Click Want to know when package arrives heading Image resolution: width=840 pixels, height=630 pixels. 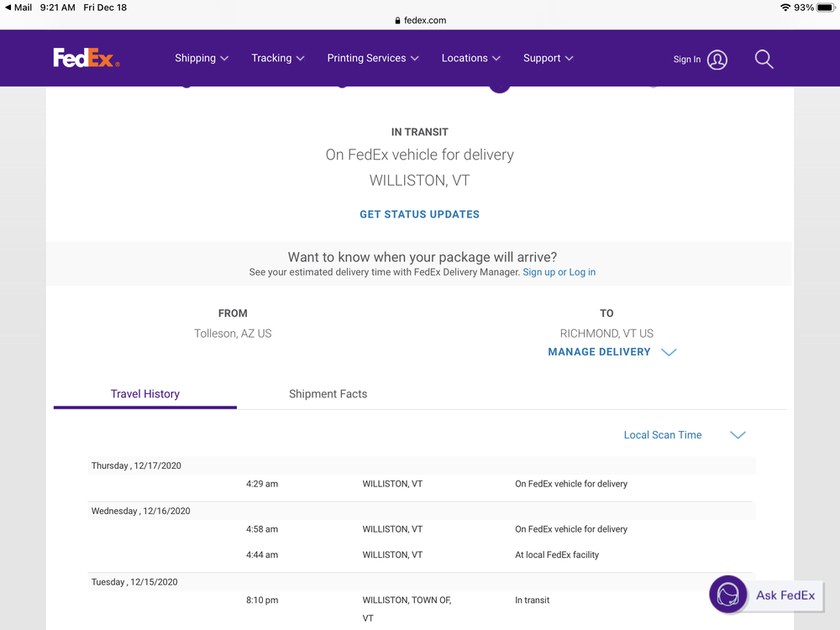[x=423, y=257]
